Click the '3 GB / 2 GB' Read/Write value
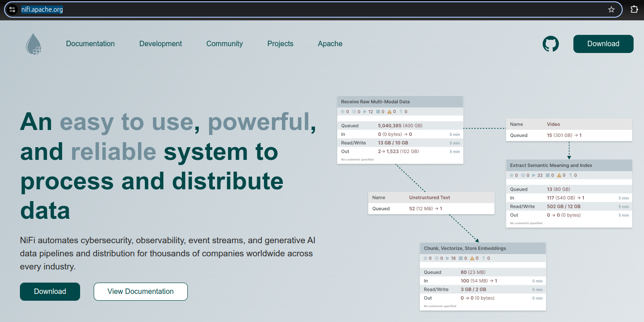The image size is (644, 322). tap(473, 290)
